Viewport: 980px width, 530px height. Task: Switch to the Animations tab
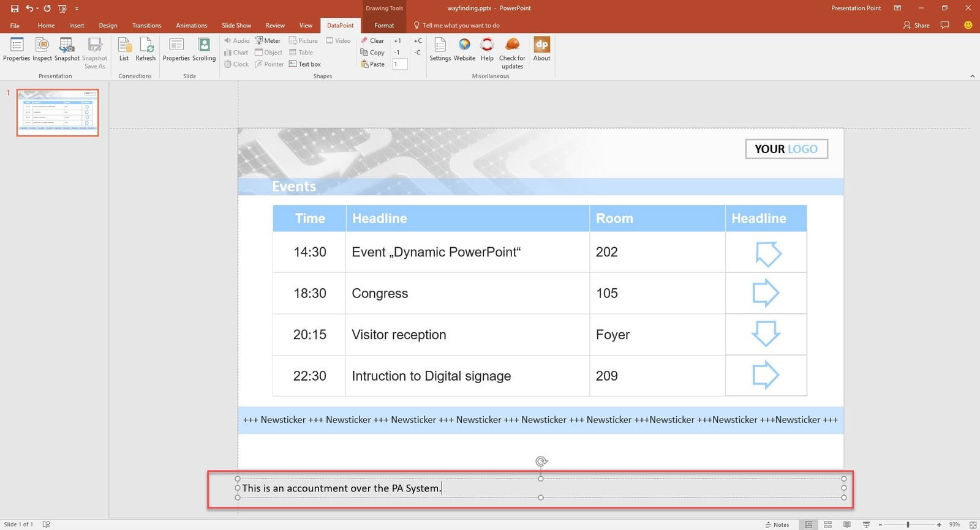pos(191,26)
